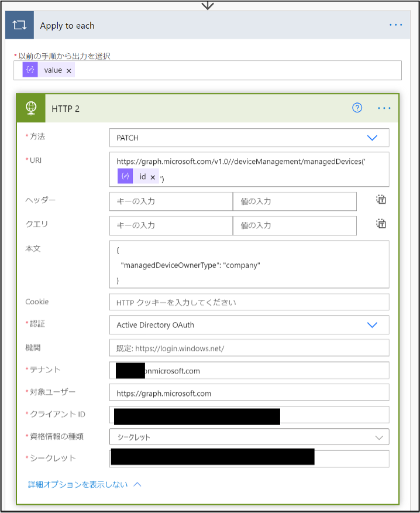Open the HTTP 2 ellipsis menu

click(x=384, y=108)
